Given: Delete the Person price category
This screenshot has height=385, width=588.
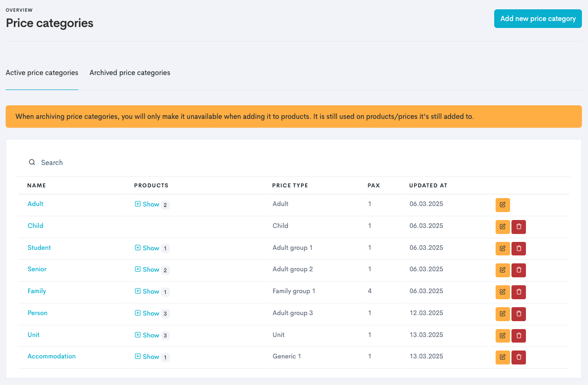Looking at the screenshot, I should coord(518,314).
